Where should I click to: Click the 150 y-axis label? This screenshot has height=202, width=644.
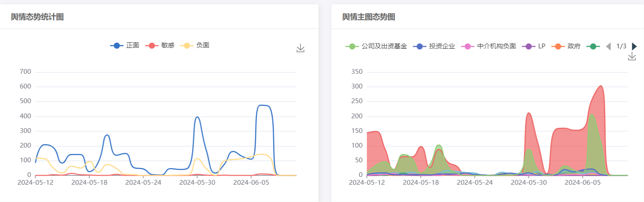[x=357, y=131]
